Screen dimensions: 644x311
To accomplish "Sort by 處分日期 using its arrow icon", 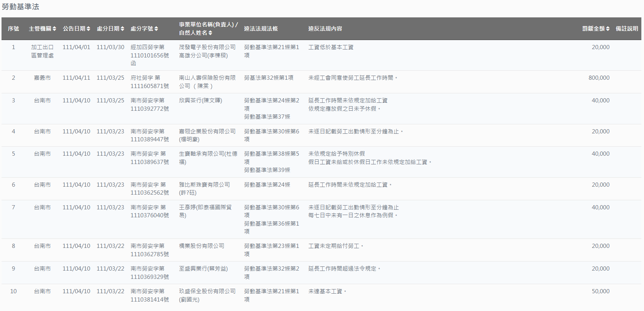I will point(123,29).
